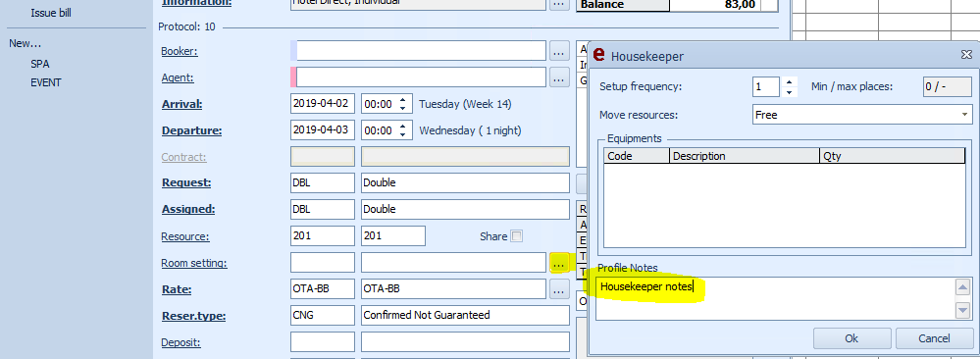Increase the Departure time spinner
This screenshot has height=359, width=980.
[x=403, y=127]
